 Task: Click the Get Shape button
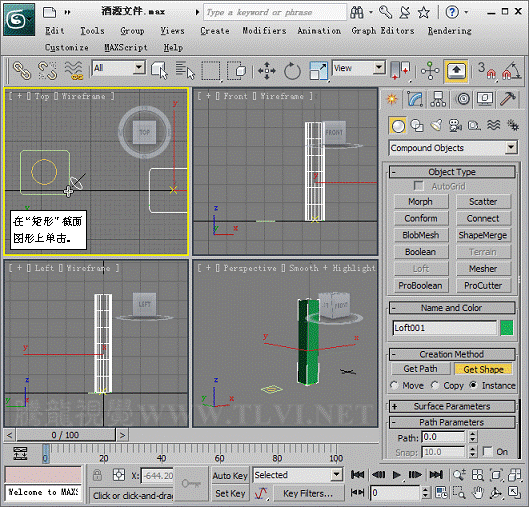(483, 369)
